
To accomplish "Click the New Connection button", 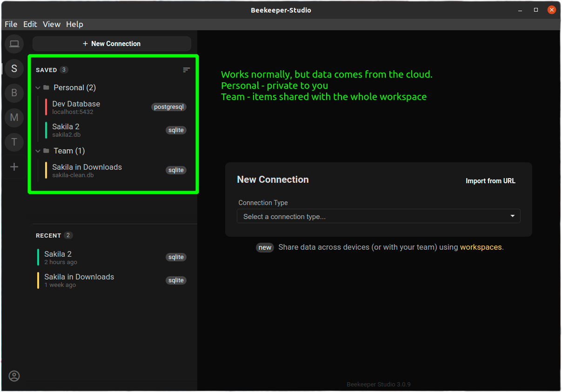I will pyautogui.click(x=112, y=43).
